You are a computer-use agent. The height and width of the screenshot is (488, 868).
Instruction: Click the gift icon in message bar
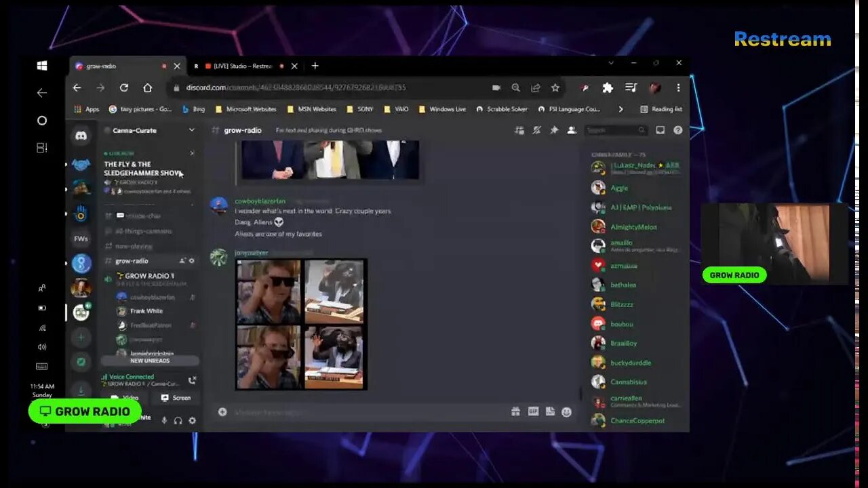[x=515, y=411]
